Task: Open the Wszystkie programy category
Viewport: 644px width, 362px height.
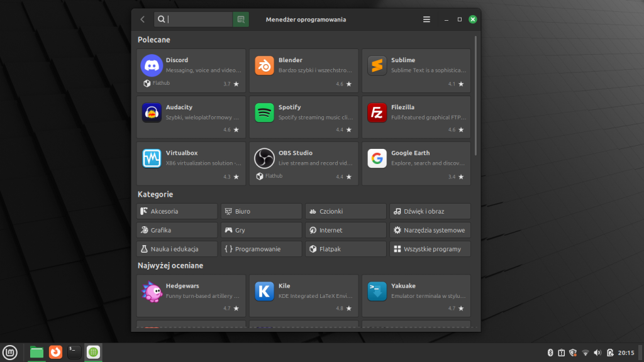Action: [x=430, y=249]
